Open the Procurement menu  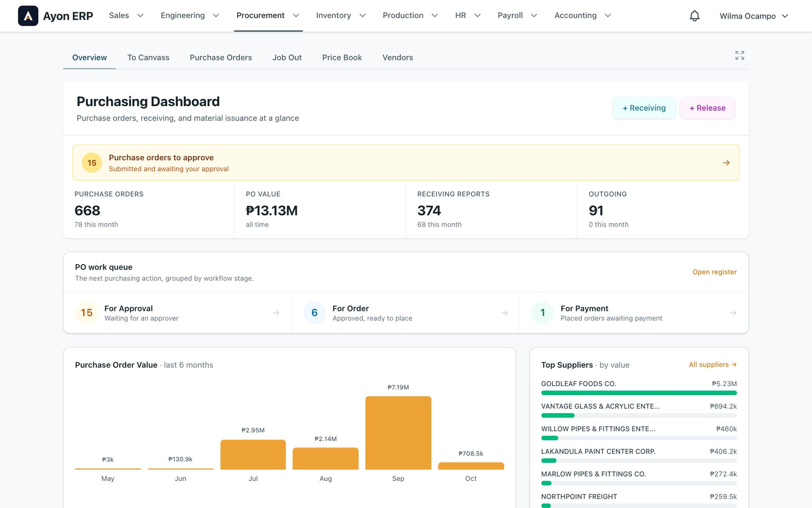point(268,16)
